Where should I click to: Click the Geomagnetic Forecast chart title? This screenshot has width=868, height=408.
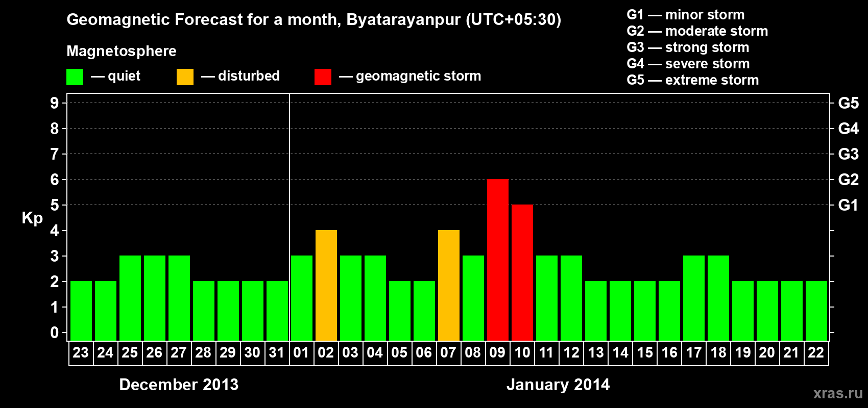point(314,20)
